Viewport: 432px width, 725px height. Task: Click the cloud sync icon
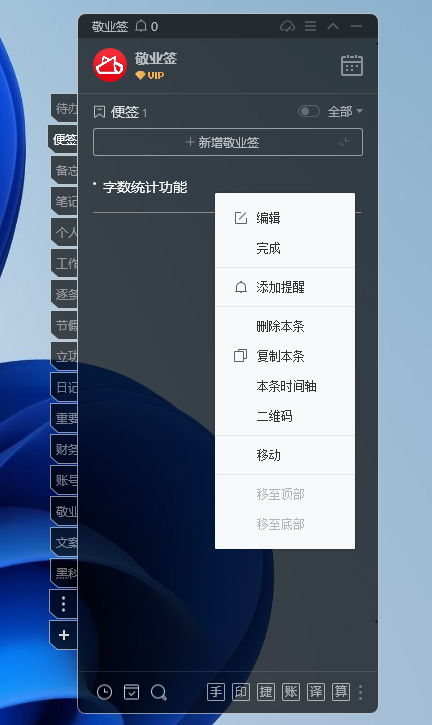point(287,26)
